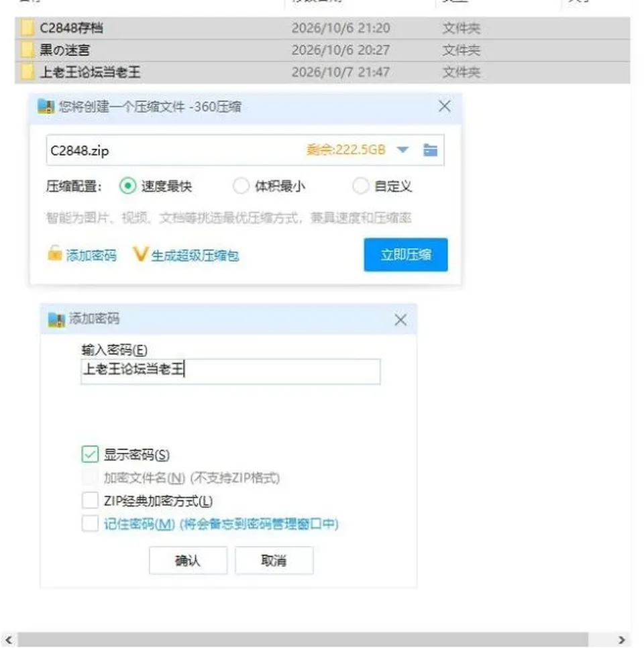Click the lock icon beside 添加密码

[x=54, y=254]
